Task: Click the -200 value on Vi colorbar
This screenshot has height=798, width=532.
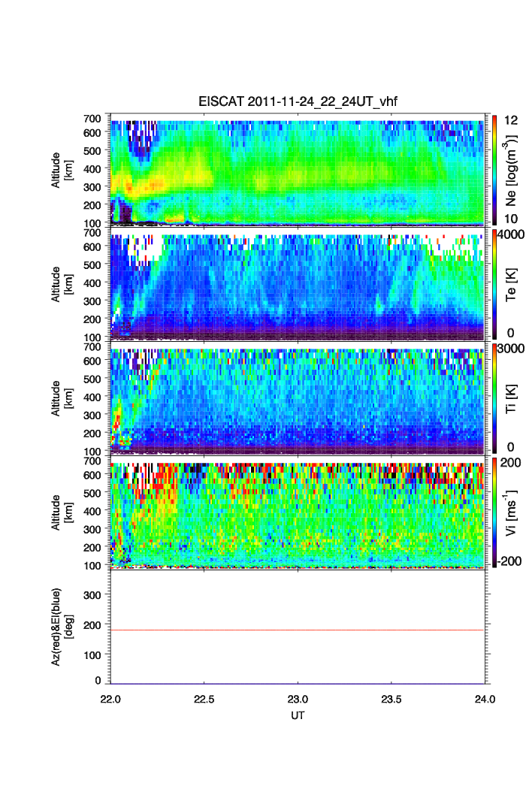Action: (x=509, y=561)
